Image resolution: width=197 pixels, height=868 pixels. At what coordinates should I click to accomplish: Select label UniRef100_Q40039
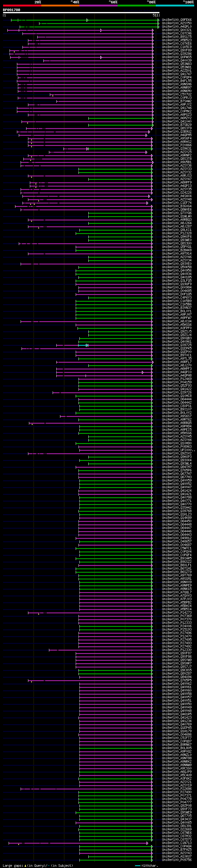177,61
